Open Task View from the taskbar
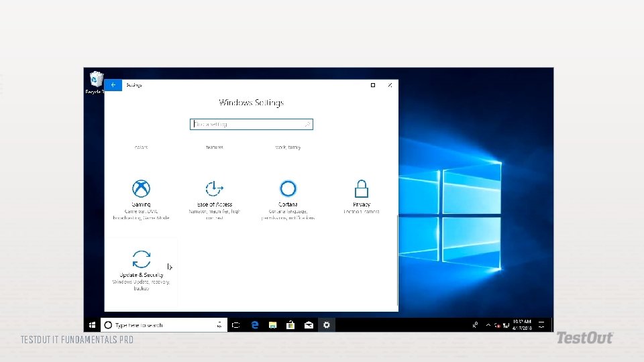This screenshot has height=362, width=644. (x=235, y=325)
